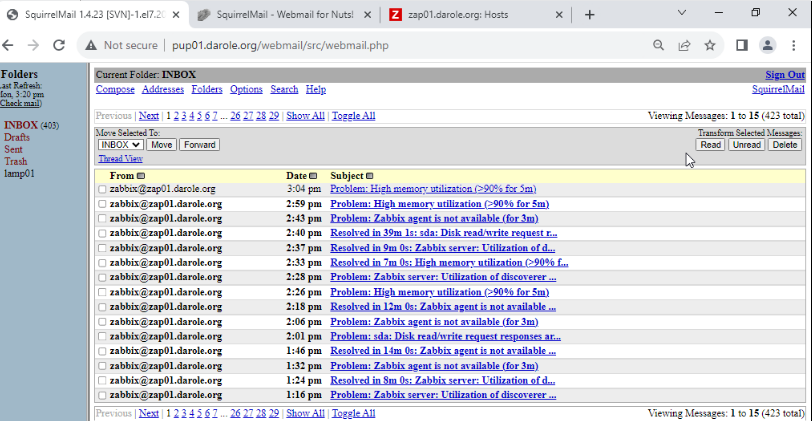This screenshot has width=812, height=421.
Task: Close the Webmail for Nuts tab
Action: (367, 14)
